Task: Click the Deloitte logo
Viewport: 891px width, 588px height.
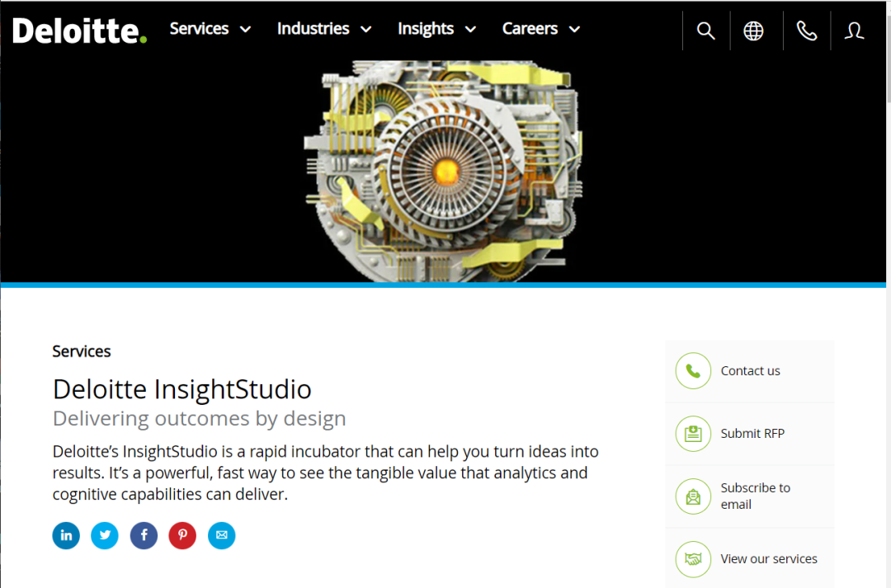Action: click(79, 31)
